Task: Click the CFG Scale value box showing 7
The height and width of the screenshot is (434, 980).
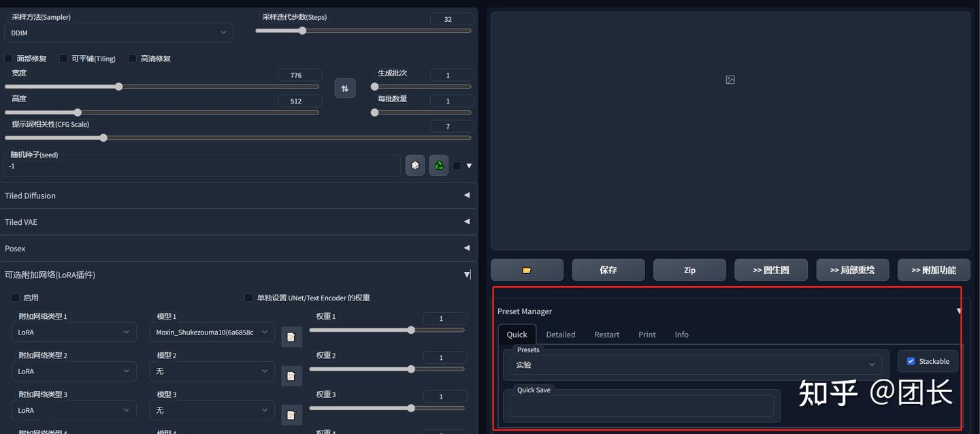Action: point(452,126)
